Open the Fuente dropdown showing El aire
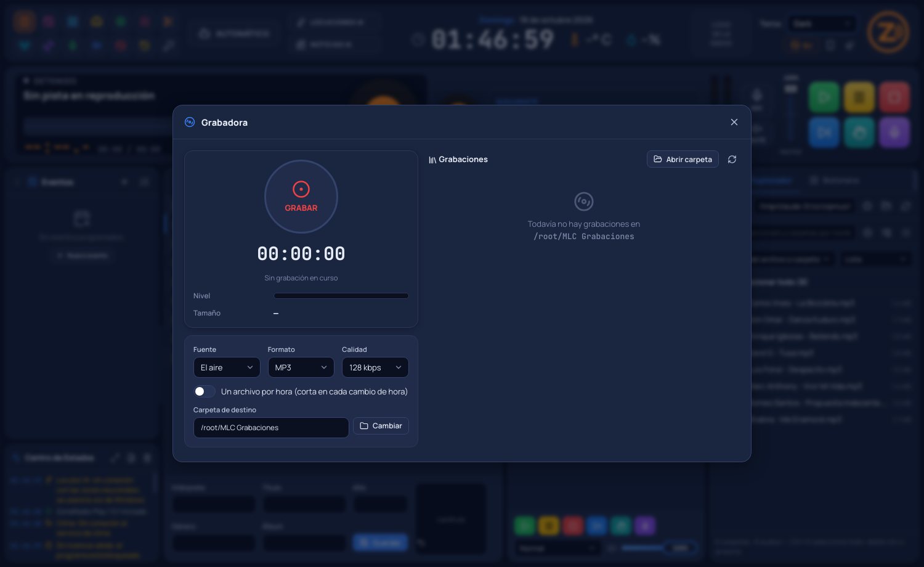 click(x=227, y=367)
